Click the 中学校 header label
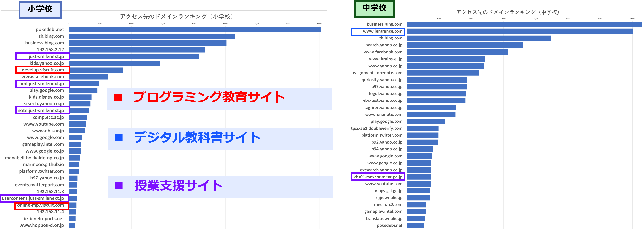 click(374, 8)
